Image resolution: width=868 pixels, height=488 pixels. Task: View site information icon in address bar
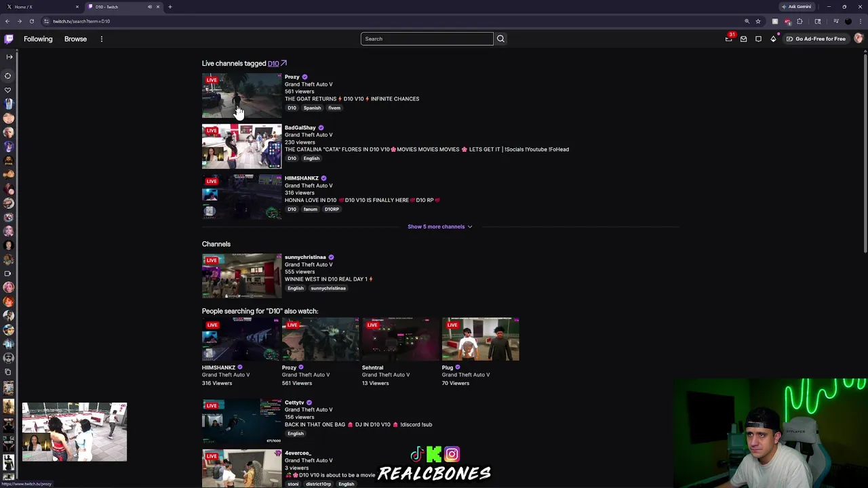click(46, 21)
